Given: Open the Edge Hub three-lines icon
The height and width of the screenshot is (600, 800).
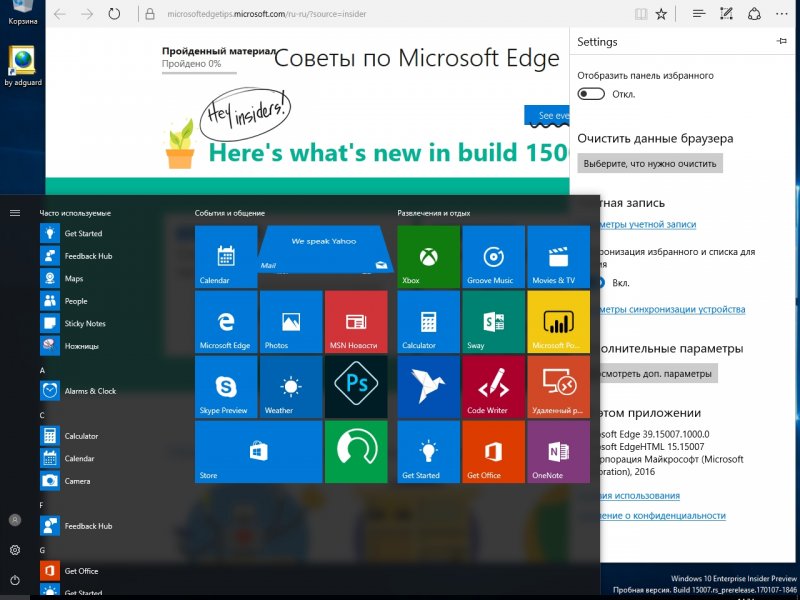Looking at the screenshot, I should pos(699,14).
